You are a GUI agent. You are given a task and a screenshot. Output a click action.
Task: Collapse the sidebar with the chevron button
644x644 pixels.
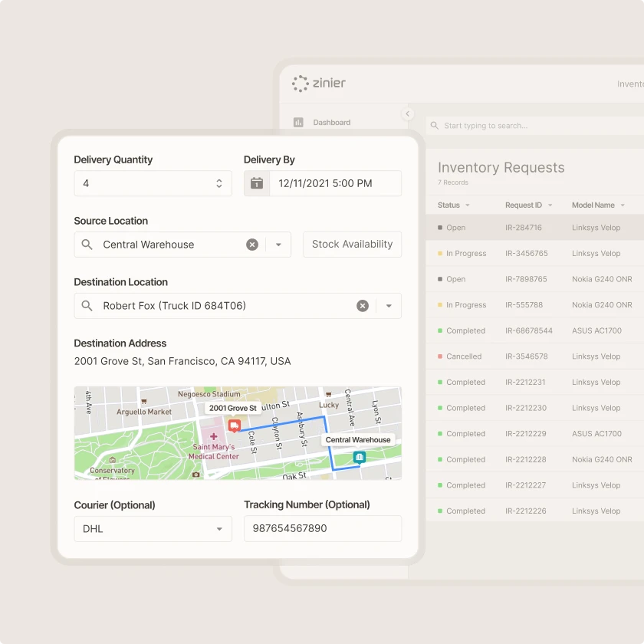407,113
